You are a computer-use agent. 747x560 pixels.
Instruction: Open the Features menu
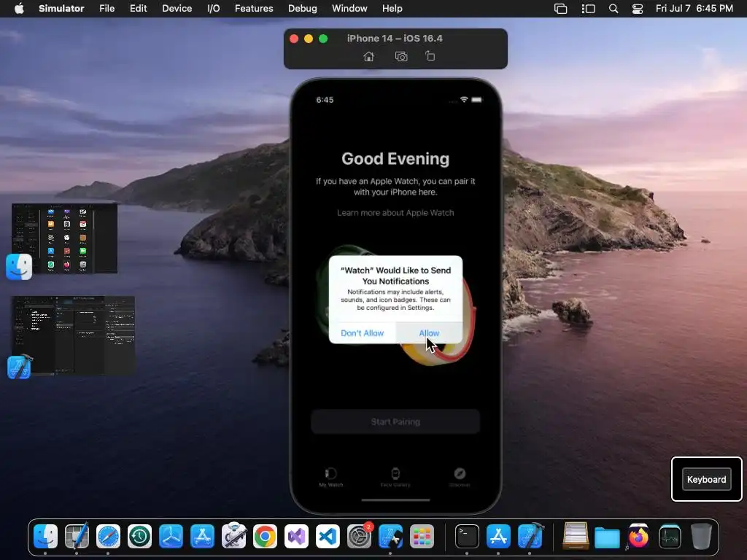coord(254,9)
